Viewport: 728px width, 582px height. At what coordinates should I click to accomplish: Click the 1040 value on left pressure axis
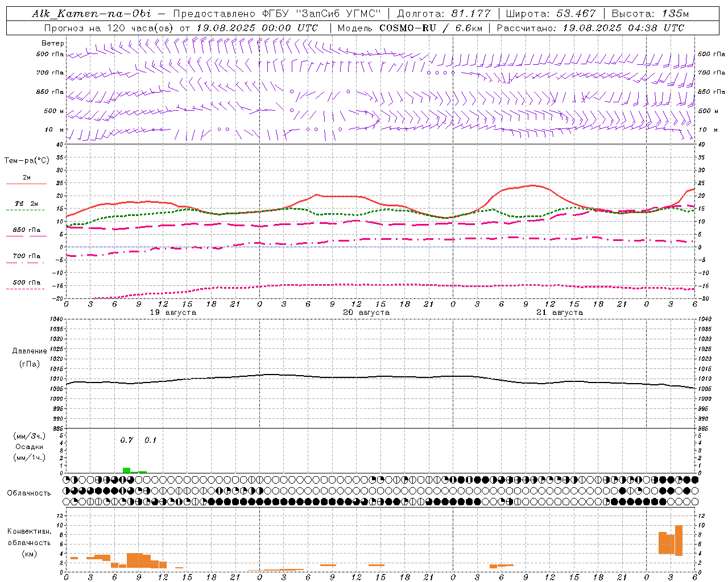coord(56,319)
